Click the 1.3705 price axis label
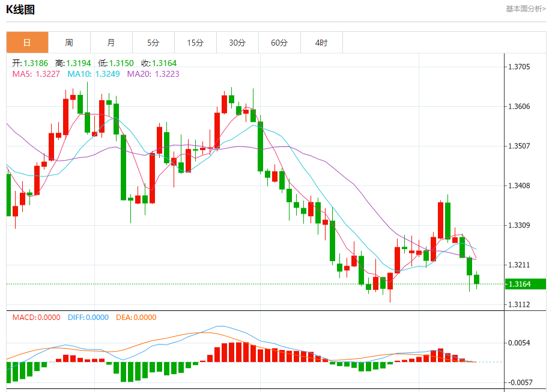 click(519, 67)
